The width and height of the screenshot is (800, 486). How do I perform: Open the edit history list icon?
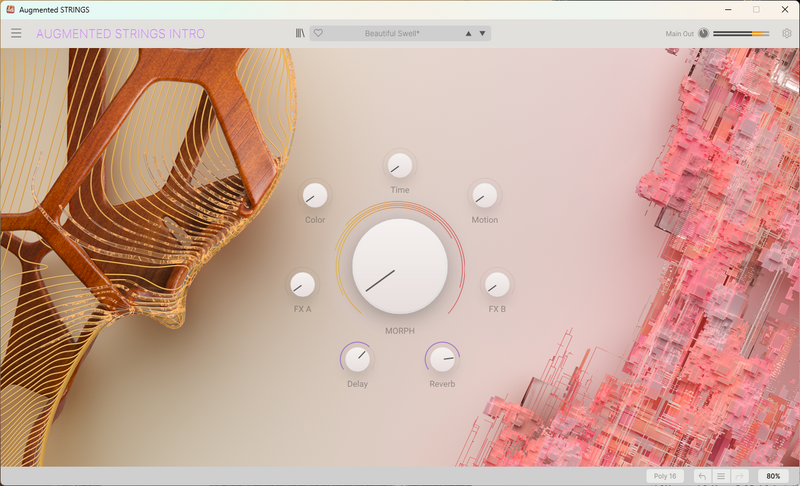pyautogui.click(x=721, y=476)
